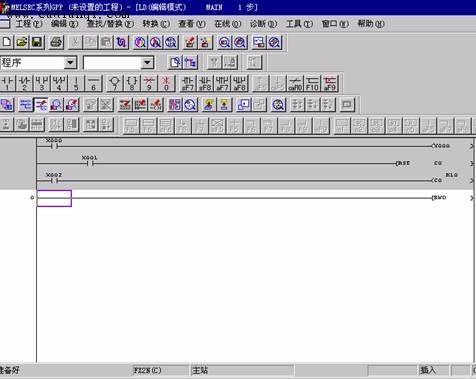
Task: Click the New project icon
Action: click(7, 43)
